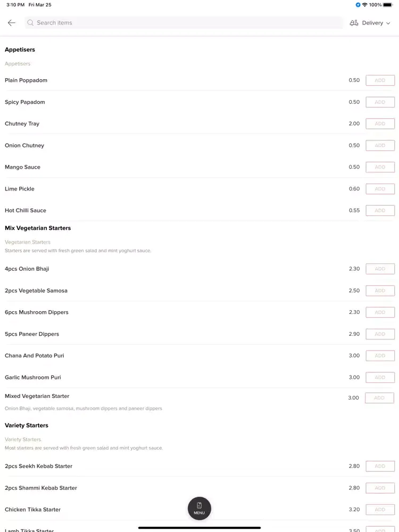Focus the Search items field

pyautogui.click(x=184, y=23)
